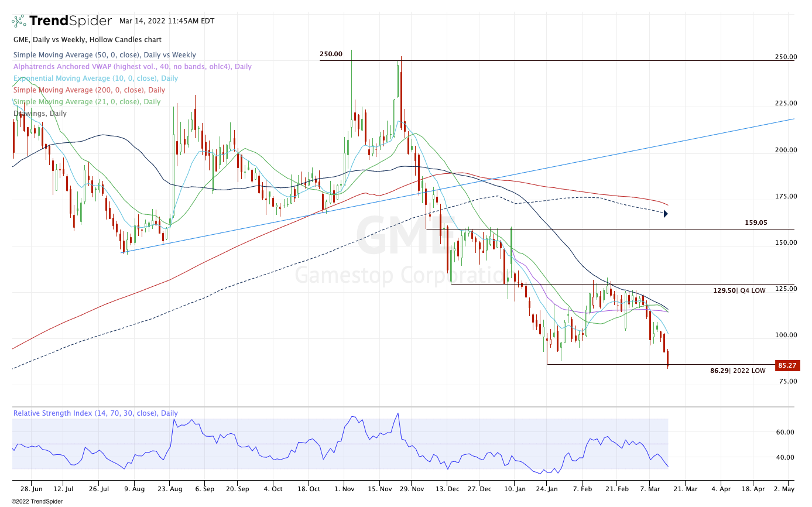
Task: Select the 86.29 2022 LOW level label
Action: tap(737, 371)
